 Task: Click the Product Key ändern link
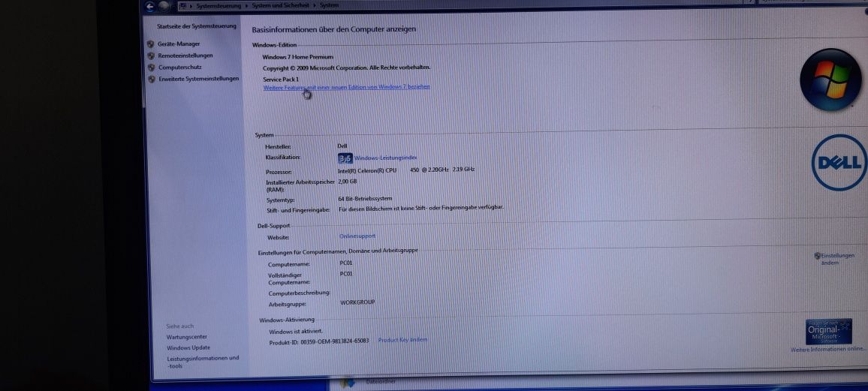pos(402,339)
